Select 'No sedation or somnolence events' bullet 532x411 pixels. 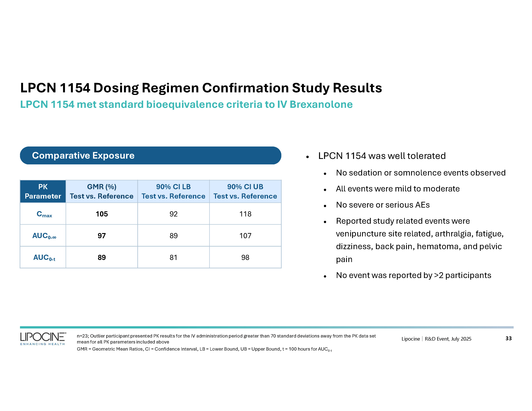coord(420,173)
